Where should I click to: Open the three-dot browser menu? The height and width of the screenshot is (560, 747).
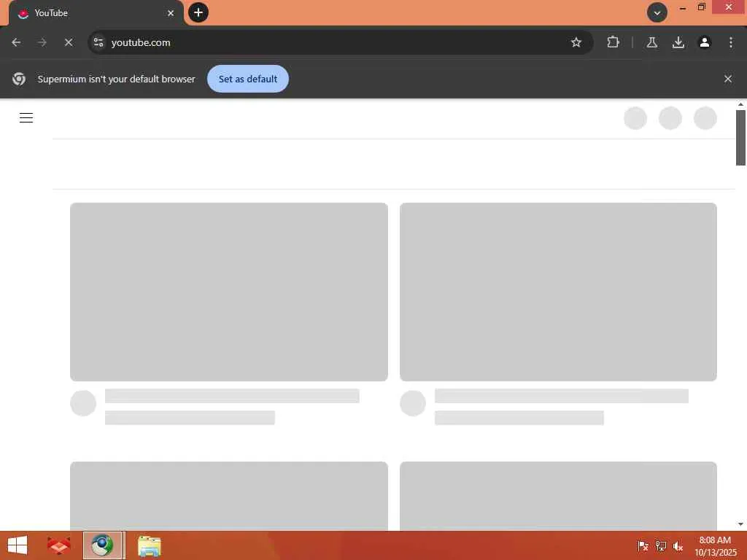click(731, 42)
